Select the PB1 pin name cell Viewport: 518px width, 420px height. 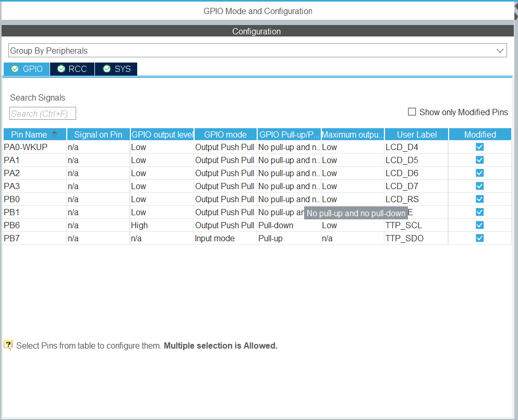(x=34, y=212)
